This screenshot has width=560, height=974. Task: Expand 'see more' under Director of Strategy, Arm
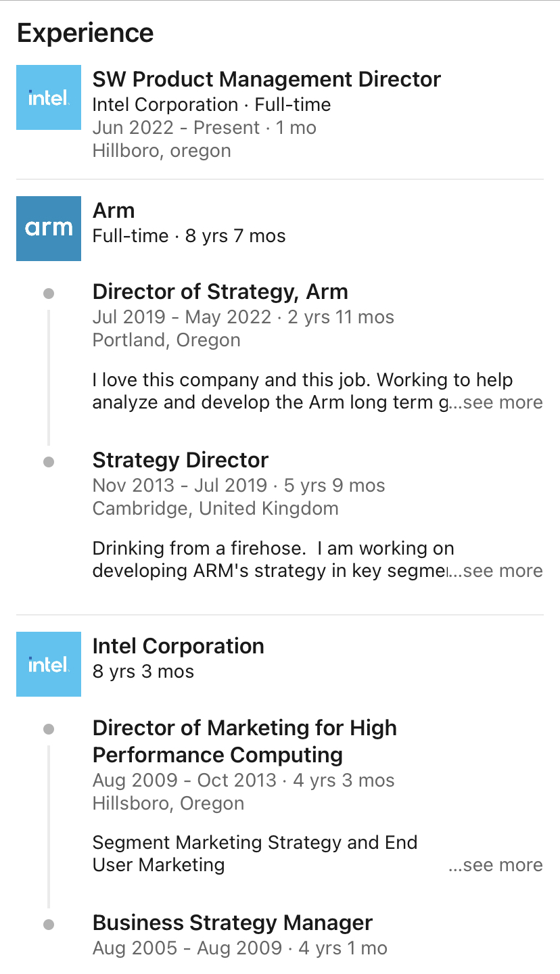496,402
